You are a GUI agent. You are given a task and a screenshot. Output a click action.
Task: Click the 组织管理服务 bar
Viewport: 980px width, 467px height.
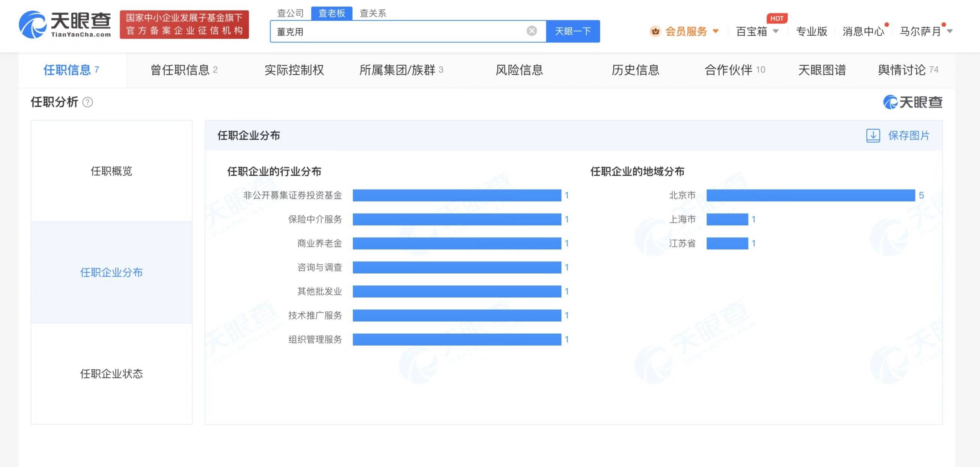point(457,339)
